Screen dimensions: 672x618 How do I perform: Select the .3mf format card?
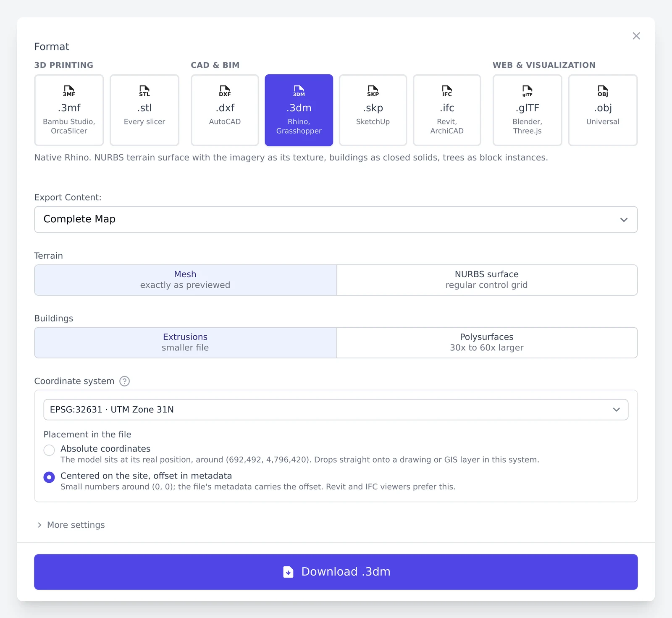(69, 110)
